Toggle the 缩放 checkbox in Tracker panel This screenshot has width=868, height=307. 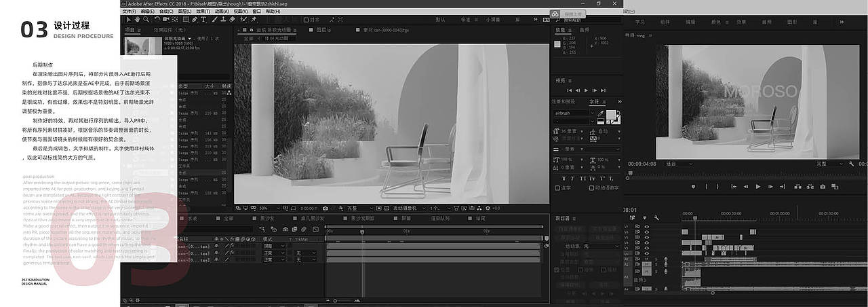tap(603, 270)
